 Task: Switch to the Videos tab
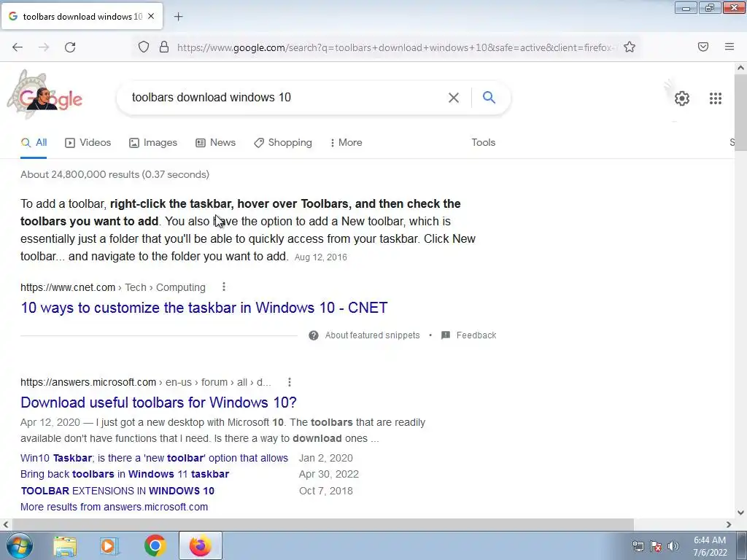coord(88,142)
